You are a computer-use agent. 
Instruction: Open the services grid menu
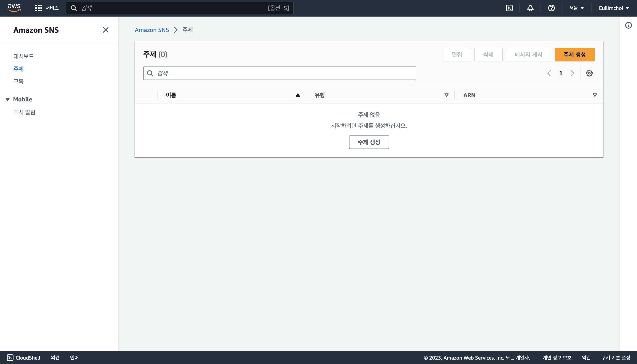(x=39, y=8)
